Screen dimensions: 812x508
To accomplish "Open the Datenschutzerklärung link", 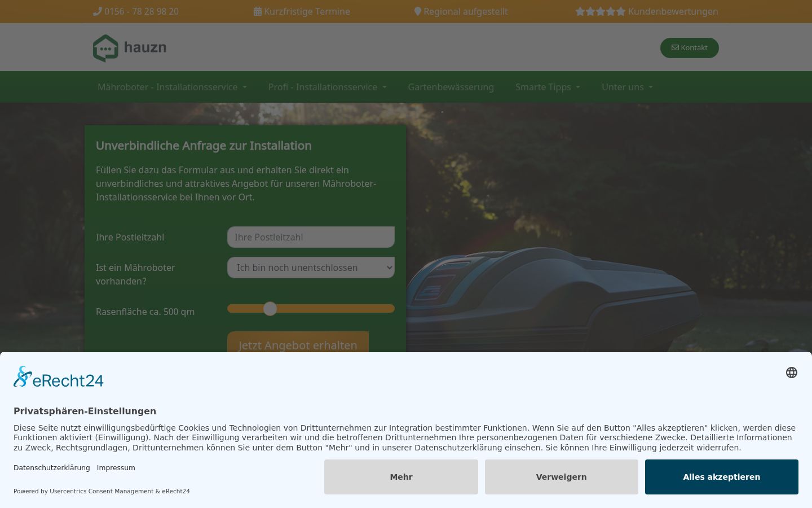I will (52, 468).
